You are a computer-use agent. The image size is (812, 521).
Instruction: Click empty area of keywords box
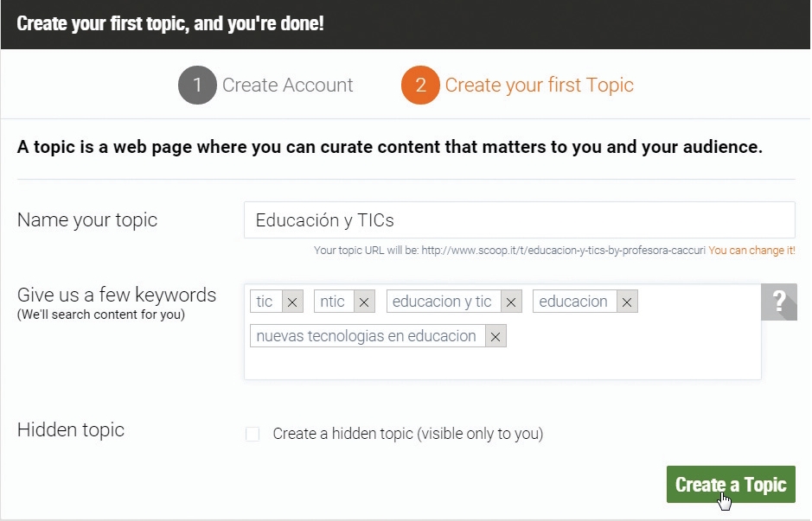point(622,357)
